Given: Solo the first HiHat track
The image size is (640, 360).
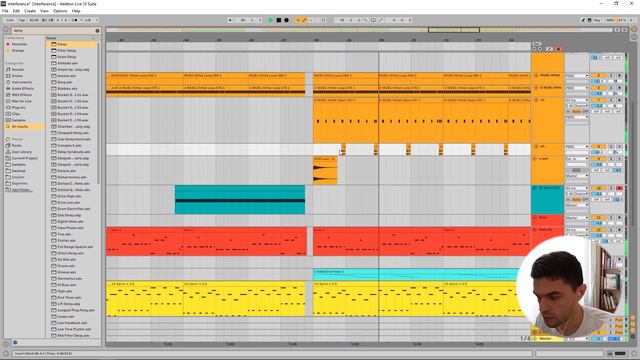Looking at the screenshot, I should [x=611, y=76].
